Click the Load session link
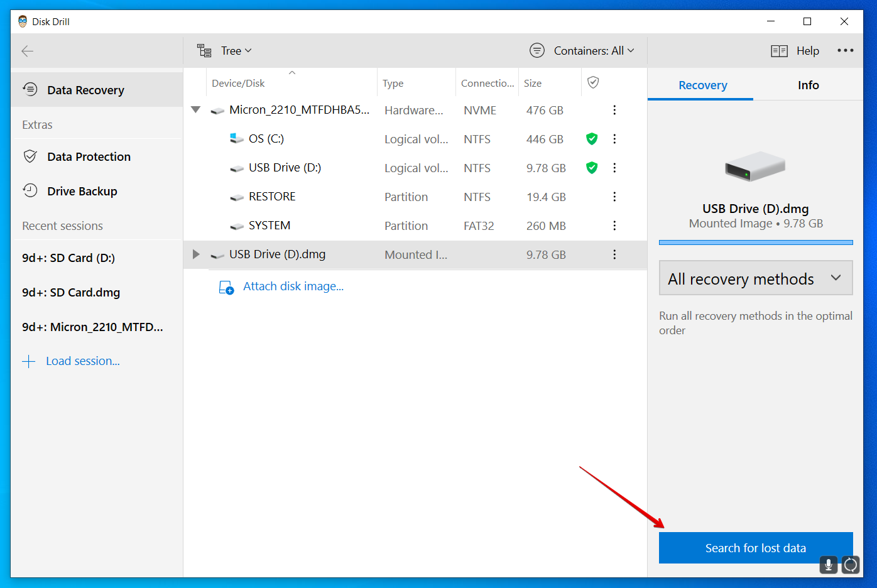This screenshot has height=588, width=877. [x=83, y=361]
